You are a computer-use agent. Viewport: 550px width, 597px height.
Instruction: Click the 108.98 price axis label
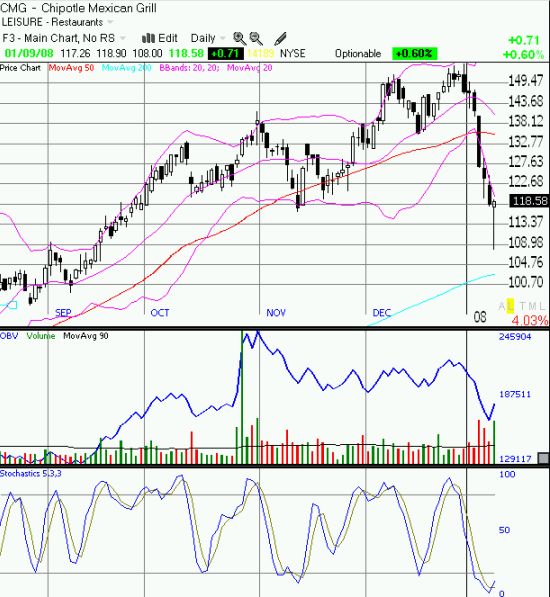pos(526,242)
